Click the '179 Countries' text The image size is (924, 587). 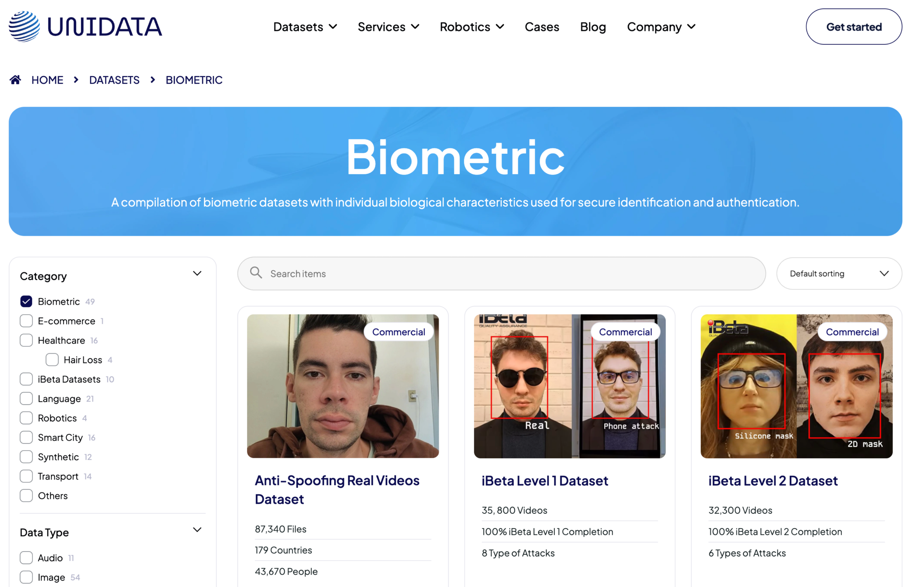click(x=283, y=550)
